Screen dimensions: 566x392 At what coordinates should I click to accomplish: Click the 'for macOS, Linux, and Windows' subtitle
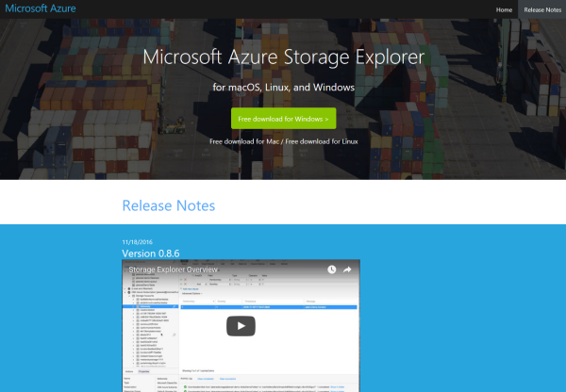pyautogui.click(x=283, y=88)
